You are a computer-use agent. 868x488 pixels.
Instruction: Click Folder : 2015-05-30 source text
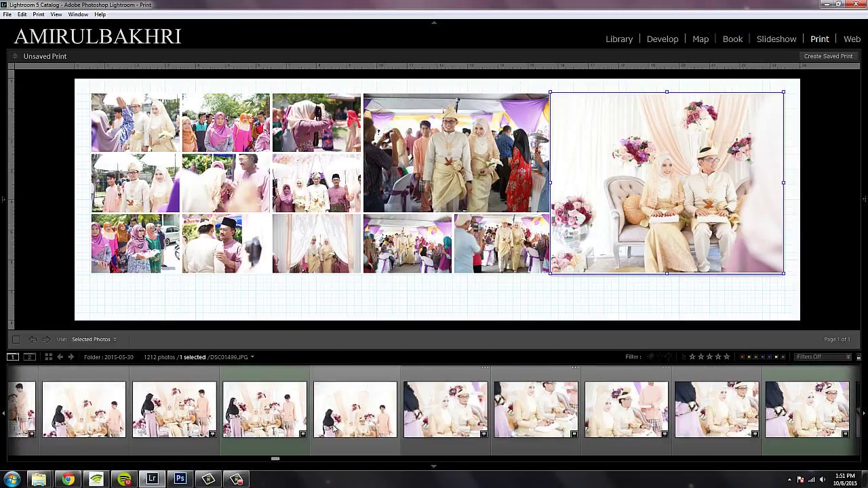(108, 357)
